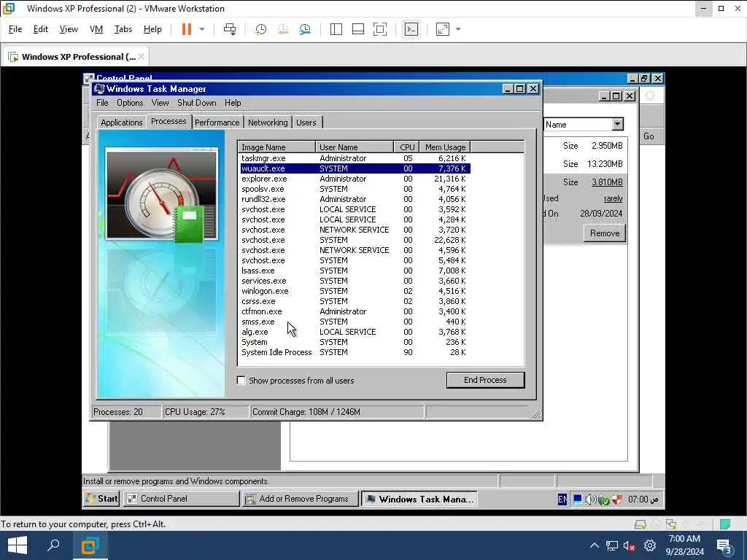747x560 pixels.
Task: Open VMware VM menu
Action: [x=96, y=29]
